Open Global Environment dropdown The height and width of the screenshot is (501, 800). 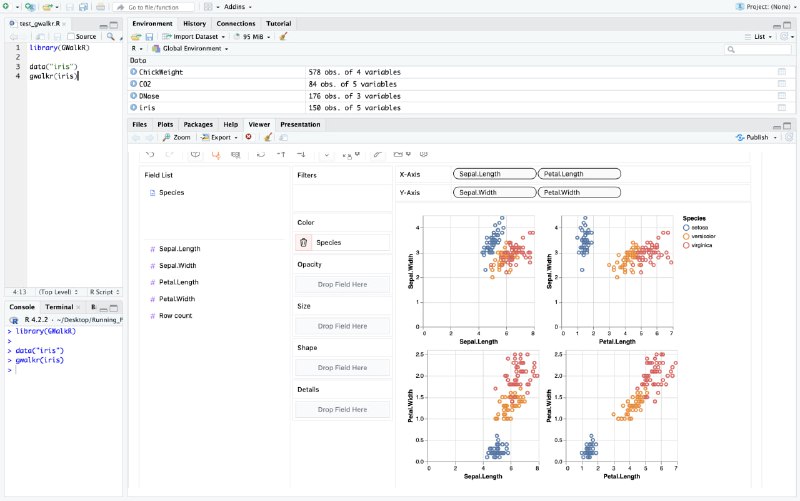point(188,48)
